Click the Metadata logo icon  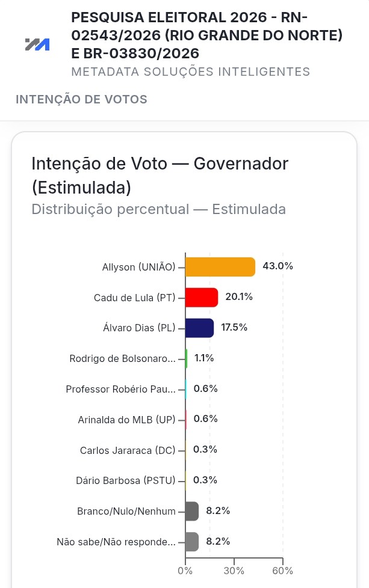click(x=37, y=44)
